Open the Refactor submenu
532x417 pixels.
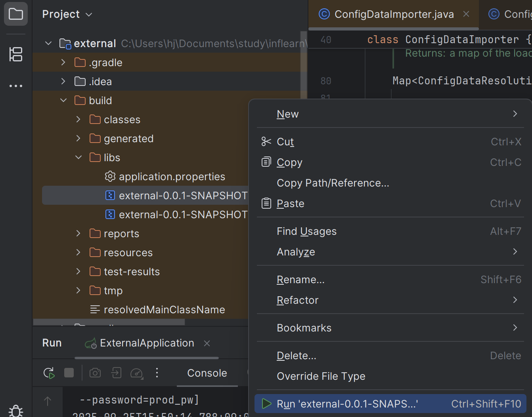pos(390,300)
